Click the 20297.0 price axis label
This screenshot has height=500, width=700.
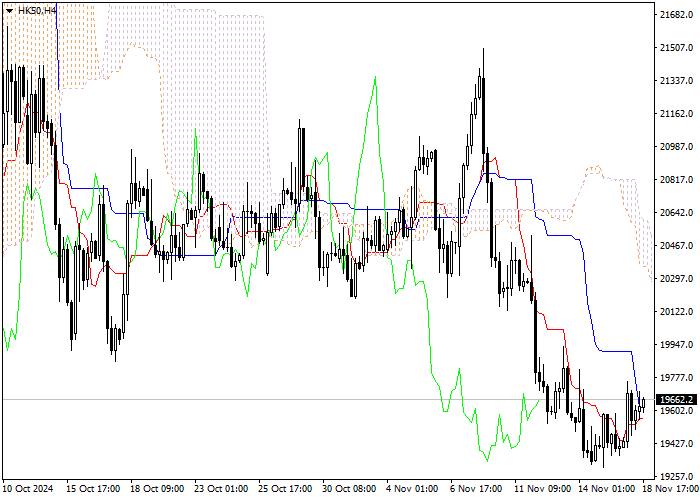[x=676, y=279]
